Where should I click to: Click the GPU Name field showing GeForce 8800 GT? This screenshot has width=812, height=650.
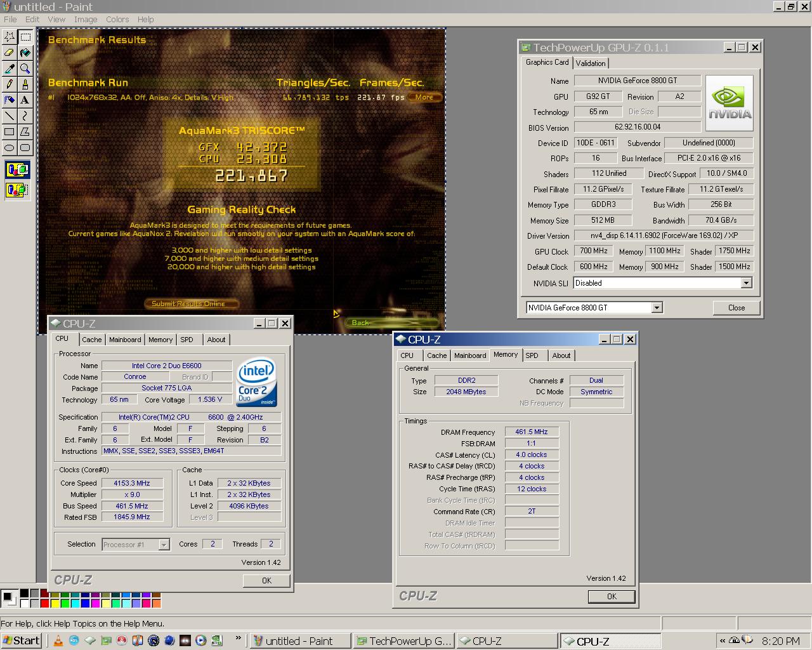pos(637,81)
